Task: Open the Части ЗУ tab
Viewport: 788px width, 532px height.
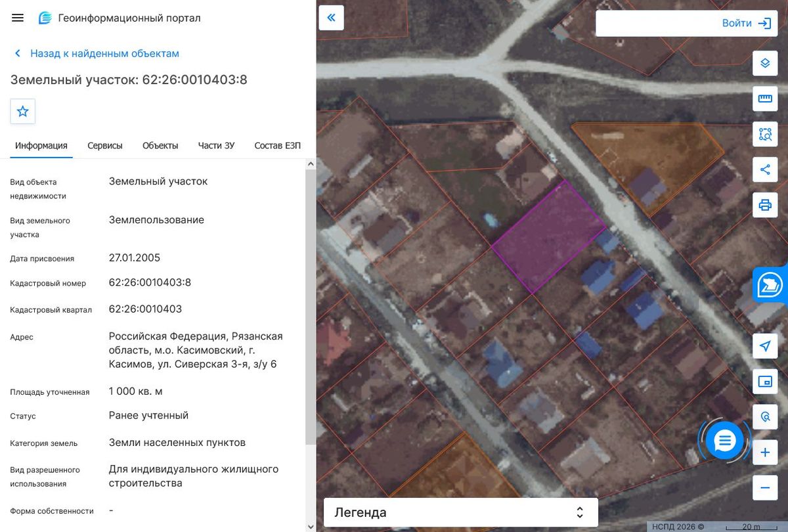Action: point(216,146)
